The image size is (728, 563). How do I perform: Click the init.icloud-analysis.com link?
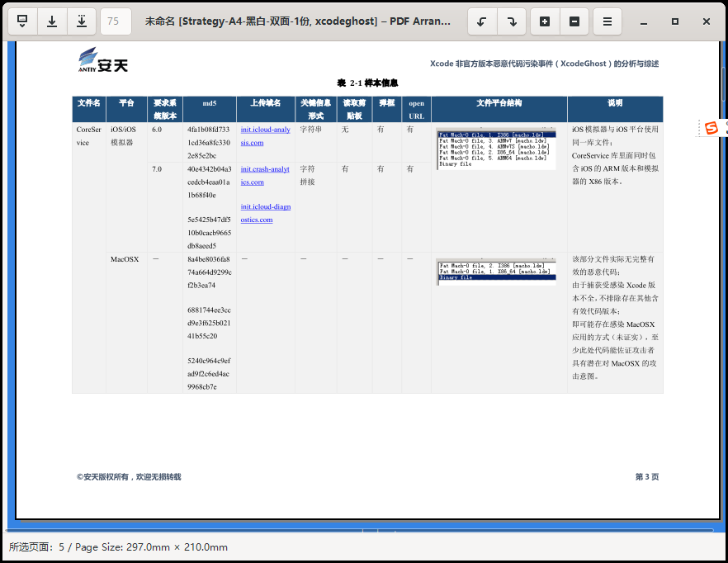click(265, 136)
